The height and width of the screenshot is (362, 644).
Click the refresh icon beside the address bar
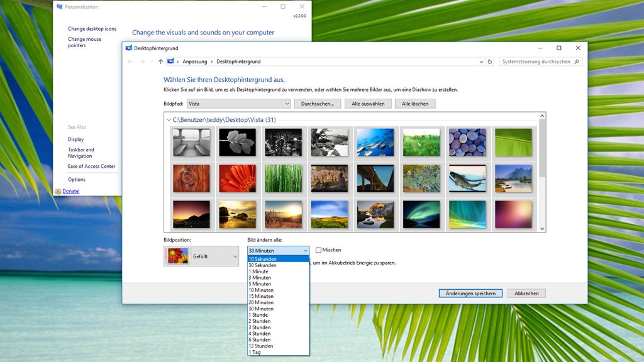tap(490, 62)
